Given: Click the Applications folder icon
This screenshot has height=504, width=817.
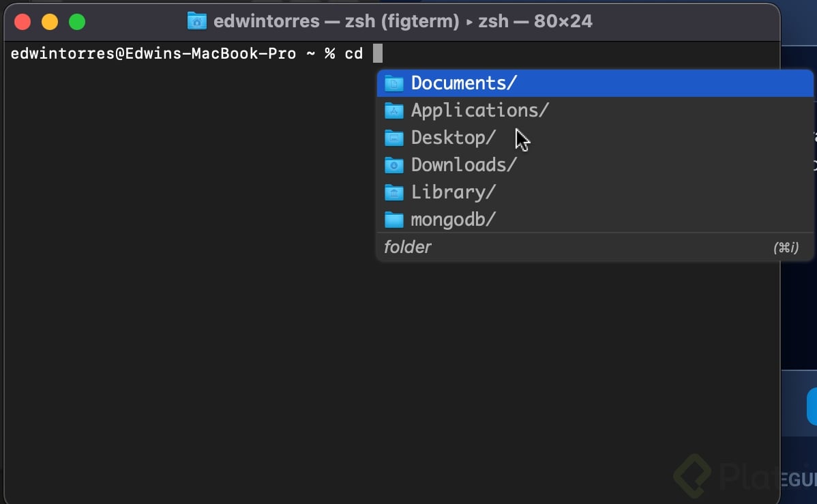Looking at the screenshot, I should [x=393, y=110].
